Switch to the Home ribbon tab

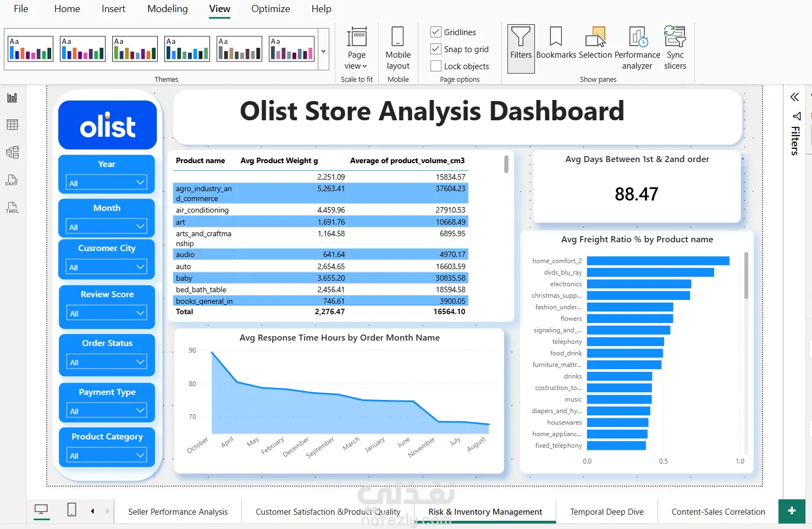67,9
